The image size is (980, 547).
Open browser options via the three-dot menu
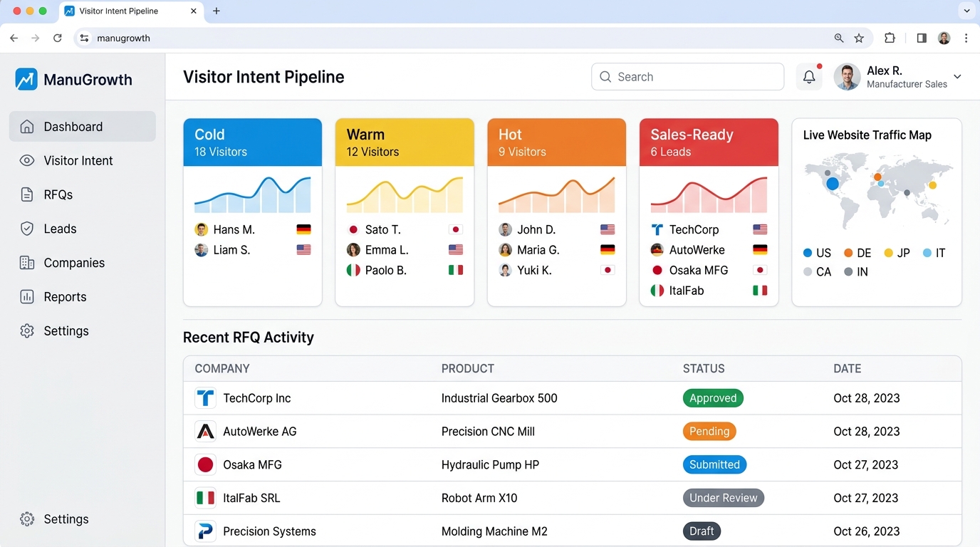966,38
